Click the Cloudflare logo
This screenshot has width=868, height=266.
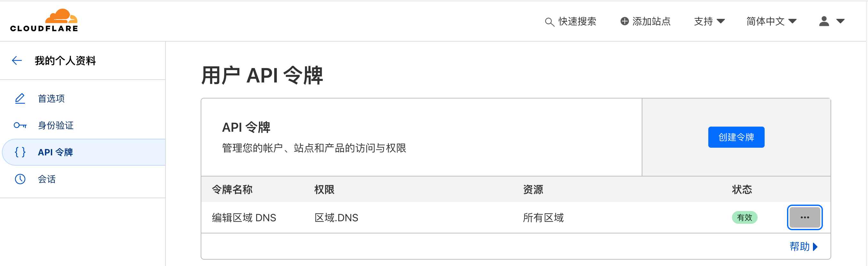[44, 21]
